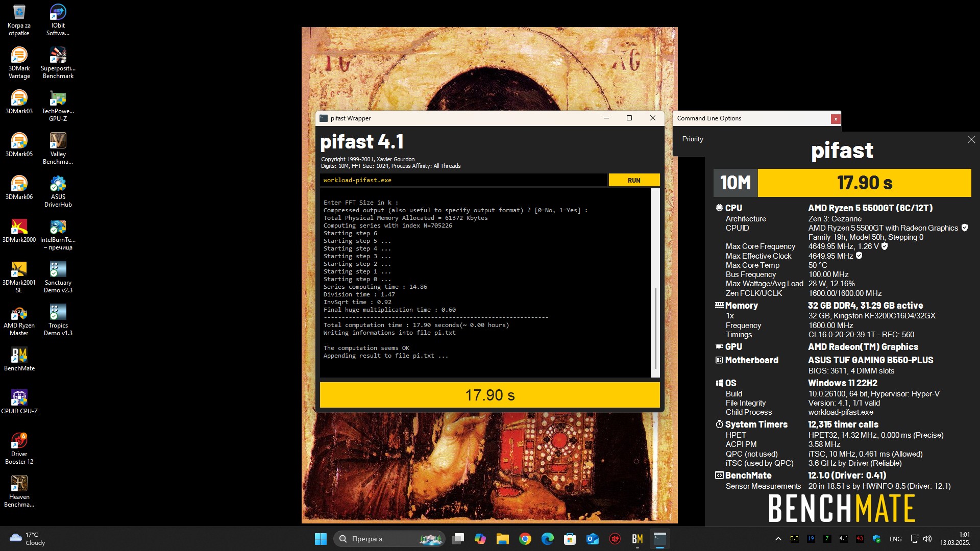Open Heaven Benchmark desktop icon

(x=19, y=491)
